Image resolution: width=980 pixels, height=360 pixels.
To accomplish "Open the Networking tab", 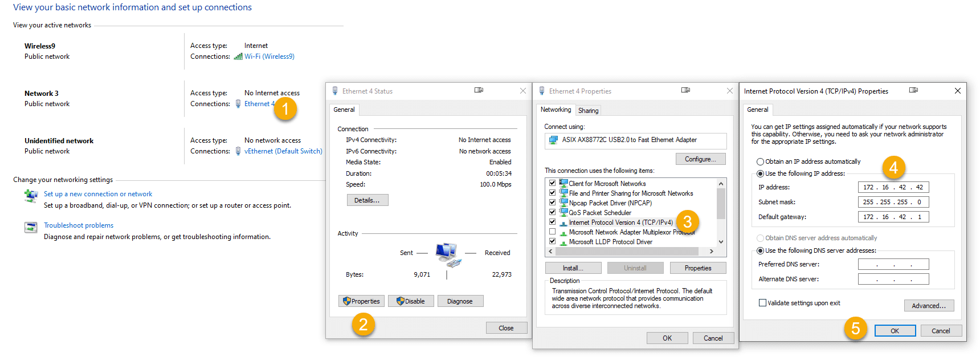I will point(556,110).
